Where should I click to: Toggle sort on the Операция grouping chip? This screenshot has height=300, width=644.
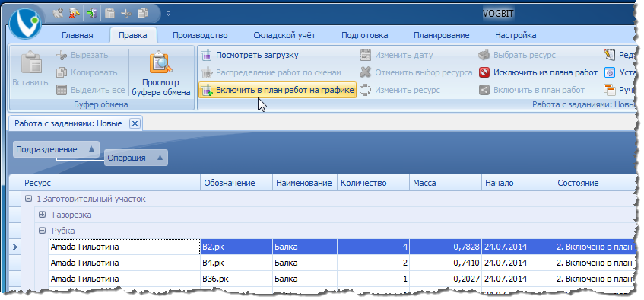pyautogui.click(x=136, y=158)
